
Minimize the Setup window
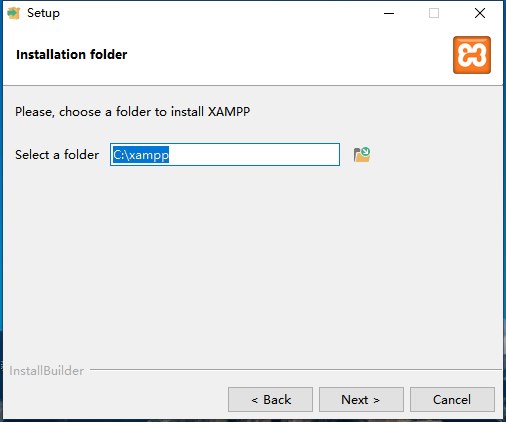[x=389, y=13]
